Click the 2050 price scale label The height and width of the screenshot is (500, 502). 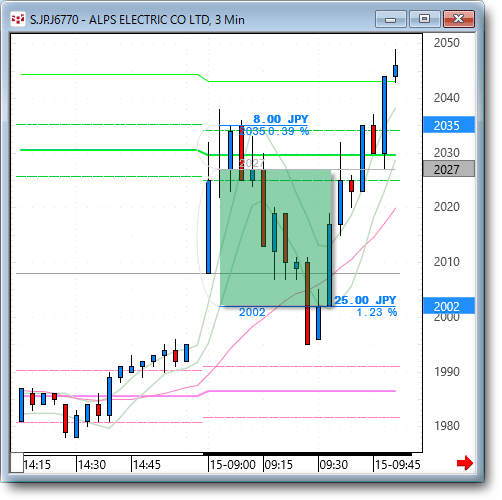[447, 43]
